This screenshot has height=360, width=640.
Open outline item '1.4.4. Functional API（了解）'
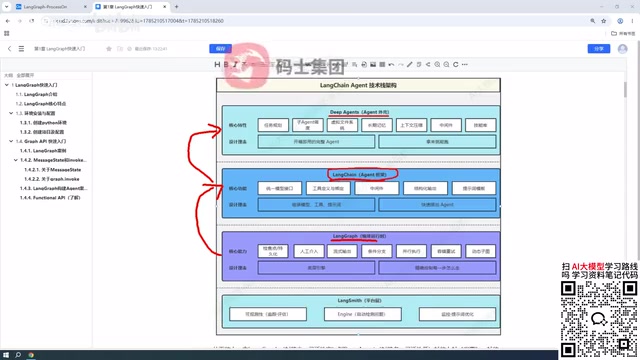coord(50,198)
